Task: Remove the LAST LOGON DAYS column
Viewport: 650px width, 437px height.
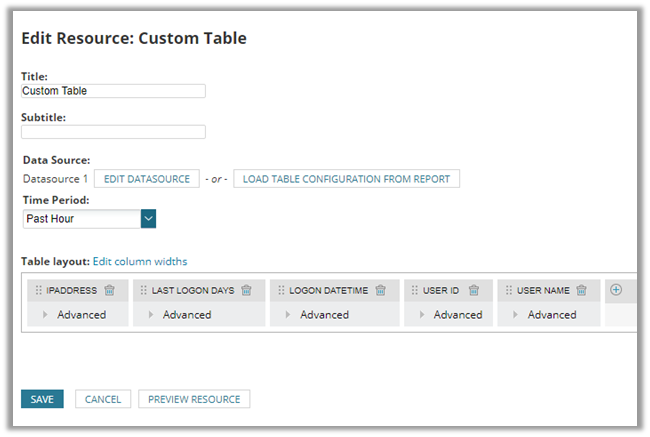Action: 246,291
